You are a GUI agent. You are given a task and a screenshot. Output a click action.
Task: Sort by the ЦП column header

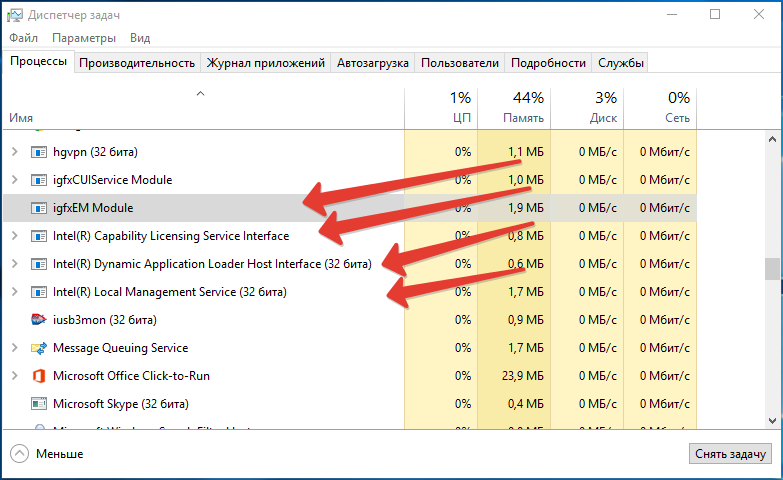click(x=441, y=108)
